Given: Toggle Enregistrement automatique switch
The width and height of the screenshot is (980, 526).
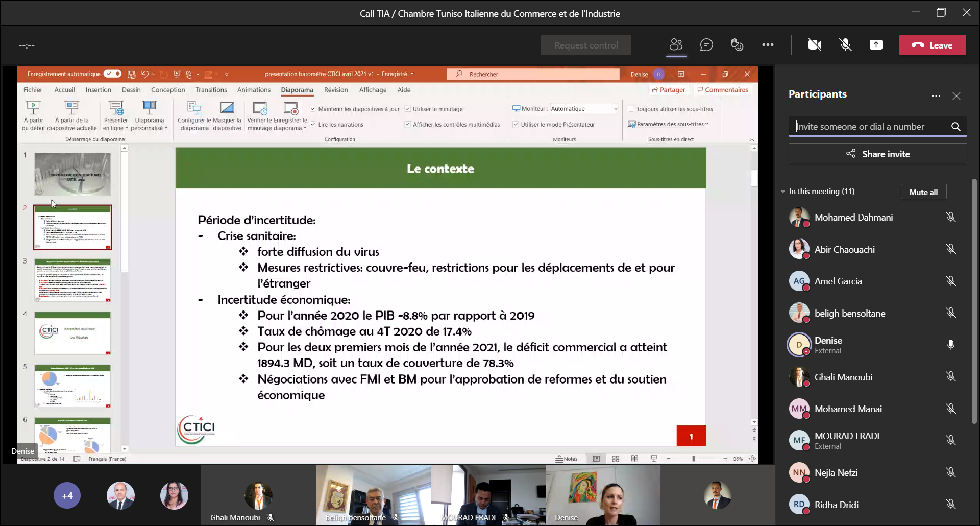Looking at the screenshot, I should click(113, 74).
